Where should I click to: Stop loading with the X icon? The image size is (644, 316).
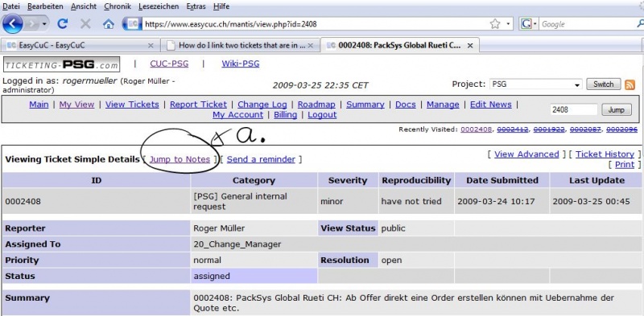(x=85, y=24)
